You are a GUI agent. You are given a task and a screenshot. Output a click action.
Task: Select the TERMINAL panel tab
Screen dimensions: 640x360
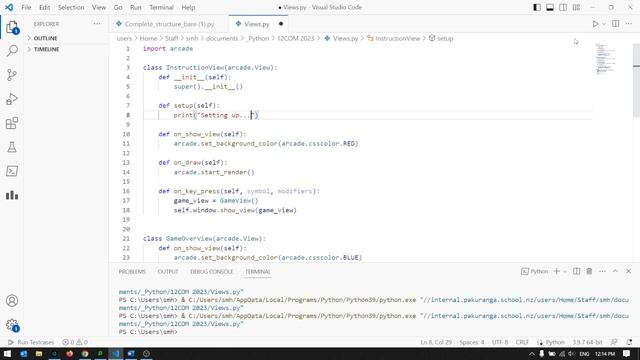tap(258, 271)
